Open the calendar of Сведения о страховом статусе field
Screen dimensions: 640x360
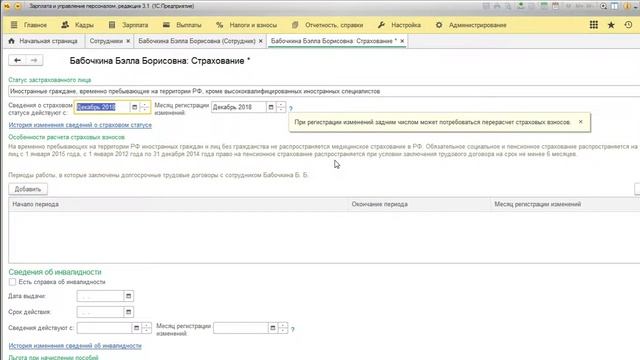pos(134,107)
